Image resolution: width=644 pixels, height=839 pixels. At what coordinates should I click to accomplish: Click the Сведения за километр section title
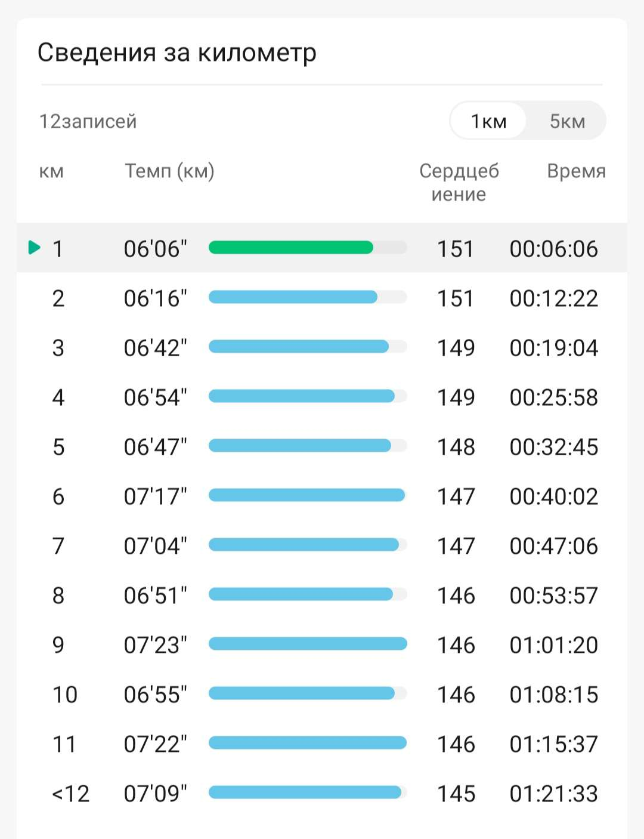tap(177, 53)
